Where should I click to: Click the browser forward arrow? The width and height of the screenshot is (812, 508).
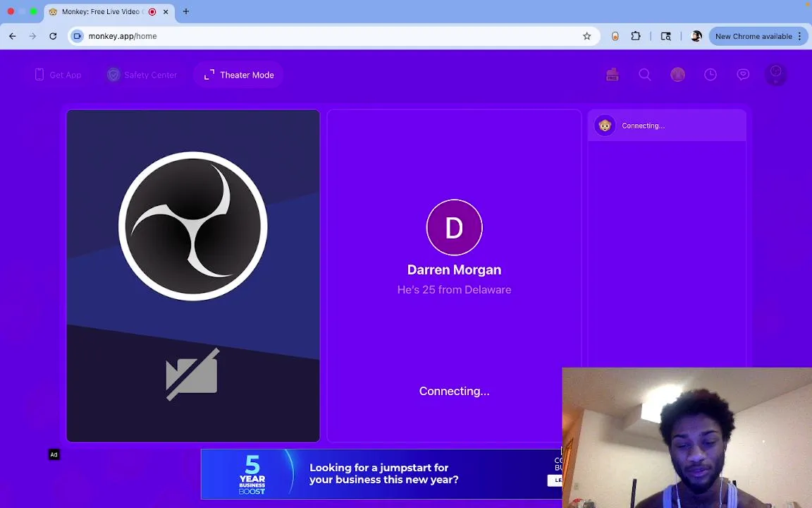32,36
